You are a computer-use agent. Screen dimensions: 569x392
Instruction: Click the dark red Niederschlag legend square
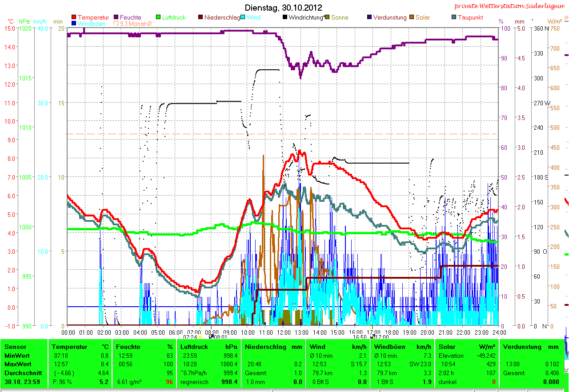point(200,18)
